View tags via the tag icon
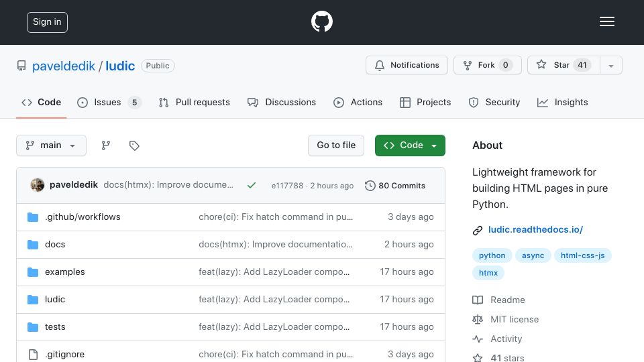The width and height of the screenshot is (644, 362). (x=134, y=145)
